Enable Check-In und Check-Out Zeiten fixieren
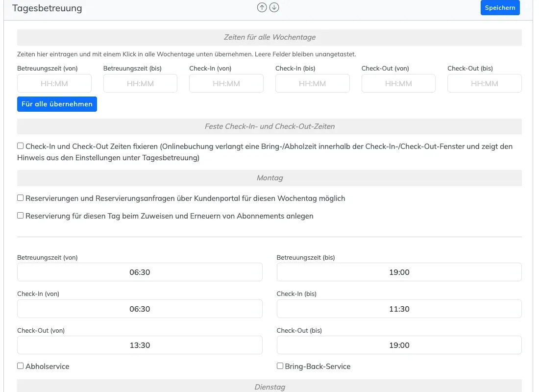Screen dimensions: 539x392 click(20, 146)
